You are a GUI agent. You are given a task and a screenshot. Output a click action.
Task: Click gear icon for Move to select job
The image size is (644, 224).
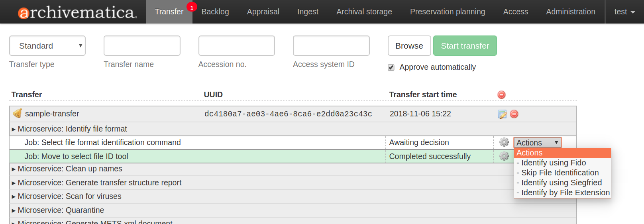pyautogui.click(x=504, y=156)
